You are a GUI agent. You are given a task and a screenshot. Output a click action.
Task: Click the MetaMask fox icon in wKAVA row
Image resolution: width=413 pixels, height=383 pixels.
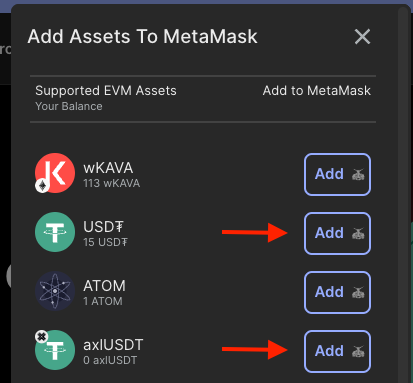coord(358,174)
